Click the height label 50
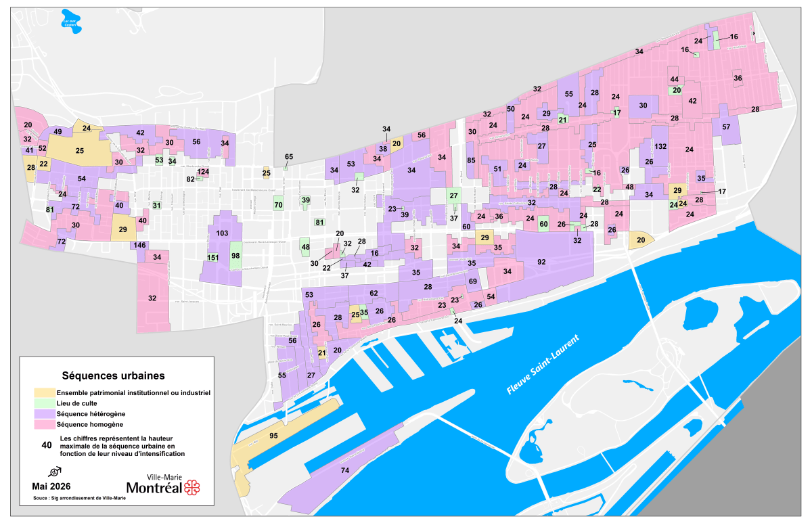Screen dimensions: 812x525 [x=511, y=109]
